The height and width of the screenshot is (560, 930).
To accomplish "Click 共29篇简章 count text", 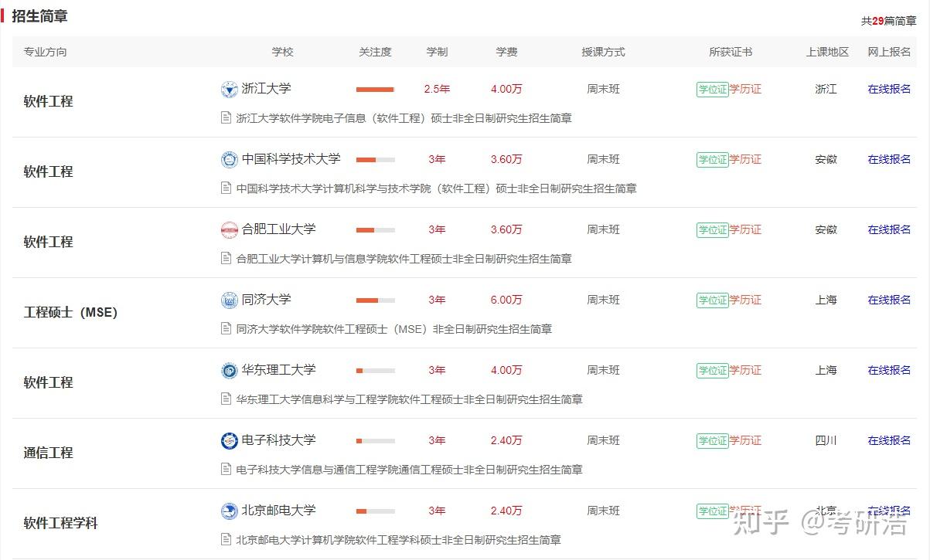I will 889,21.
